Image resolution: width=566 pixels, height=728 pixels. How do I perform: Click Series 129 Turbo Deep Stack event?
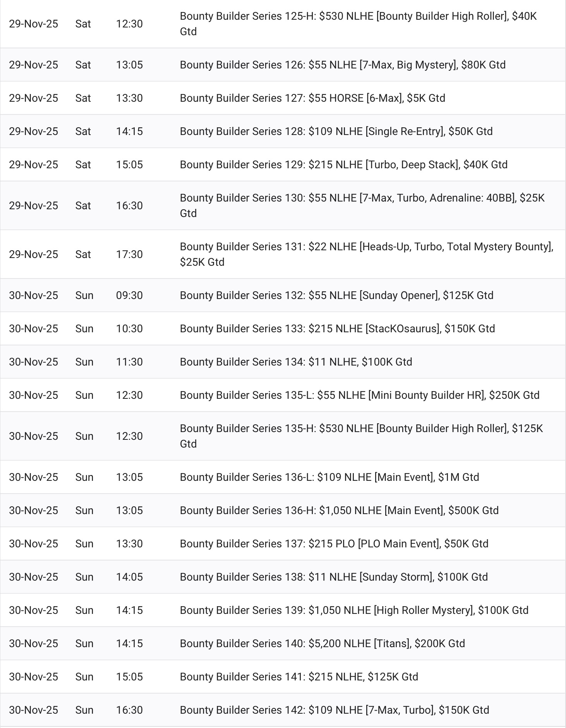click(343, 164)
